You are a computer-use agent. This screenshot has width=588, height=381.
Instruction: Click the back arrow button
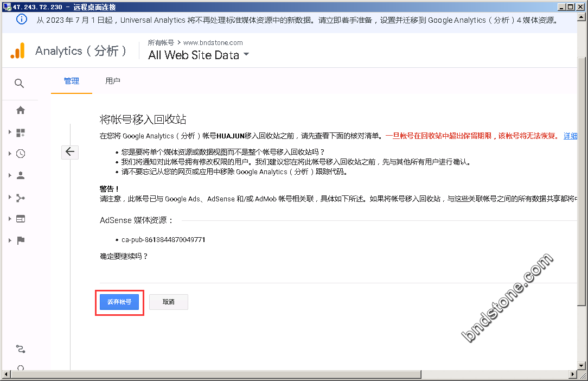[70, 152]
